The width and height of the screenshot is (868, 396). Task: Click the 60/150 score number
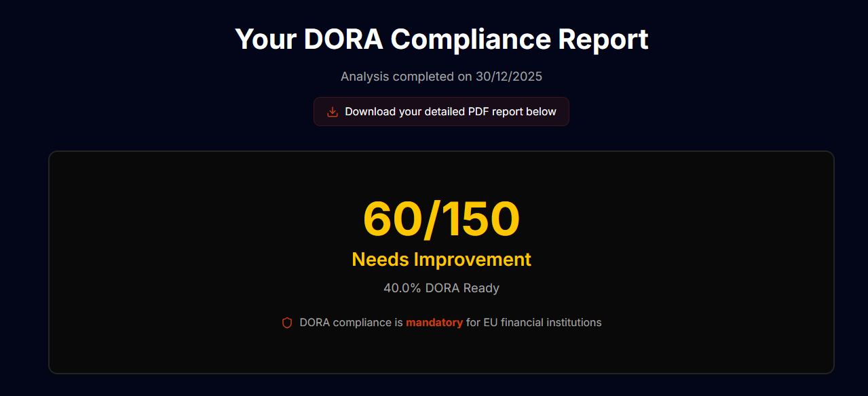(441, 219)
